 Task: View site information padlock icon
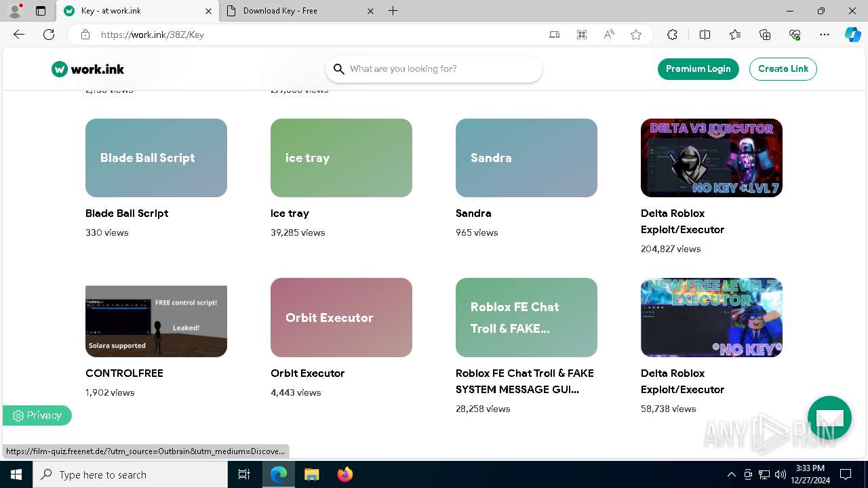pyautogui.click(x=85, y=35)
